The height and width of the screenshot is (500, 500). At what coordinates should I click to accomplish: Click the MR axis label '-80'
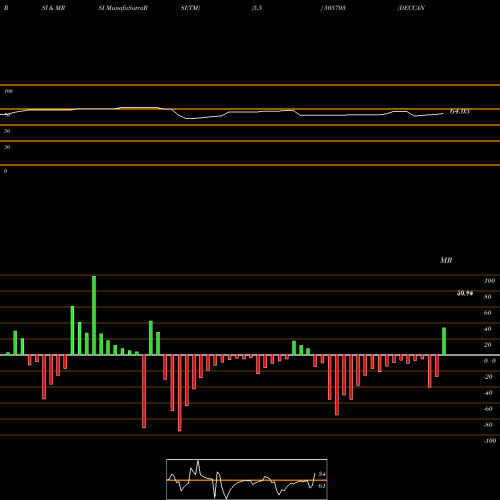[488, 425]
